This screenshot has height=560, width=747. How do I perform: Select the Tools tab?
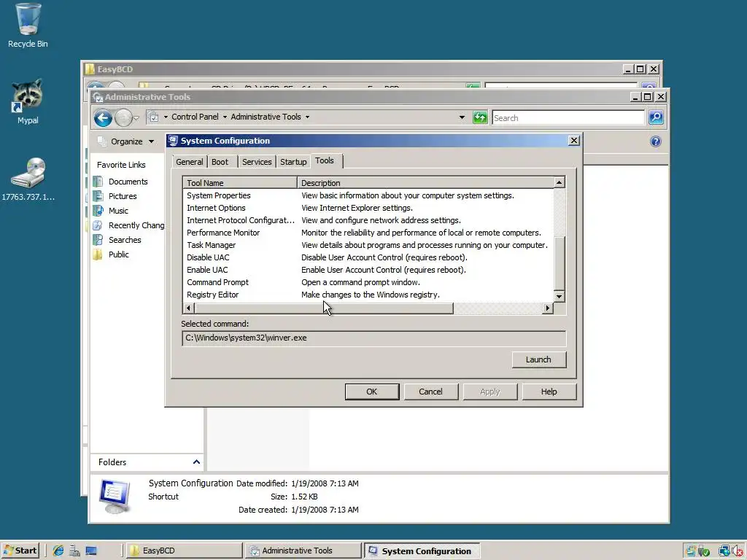click(325, 160)
